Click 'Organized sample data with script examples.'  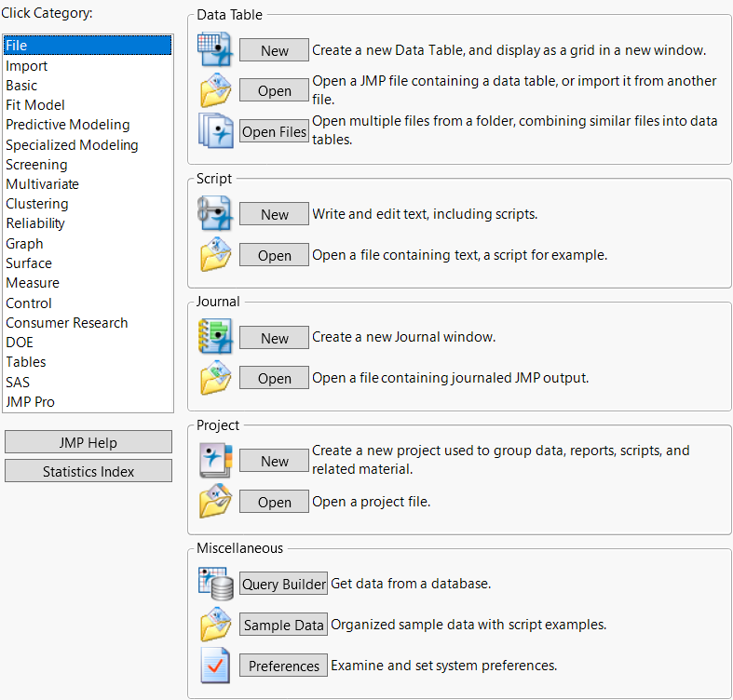[x=468, y=625]
